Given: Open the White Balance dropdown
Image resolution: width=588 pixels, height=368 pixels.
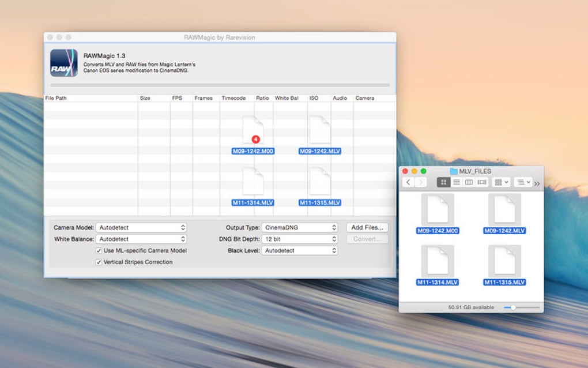Looking at the screenshot, I should click(x=141, y=239).
